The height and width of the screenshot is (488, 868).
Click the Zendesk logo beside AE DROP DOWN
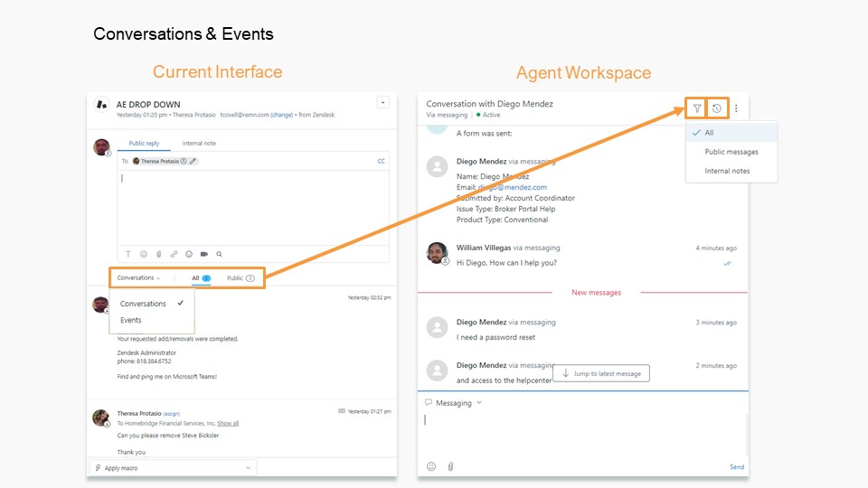coord(102,104)
